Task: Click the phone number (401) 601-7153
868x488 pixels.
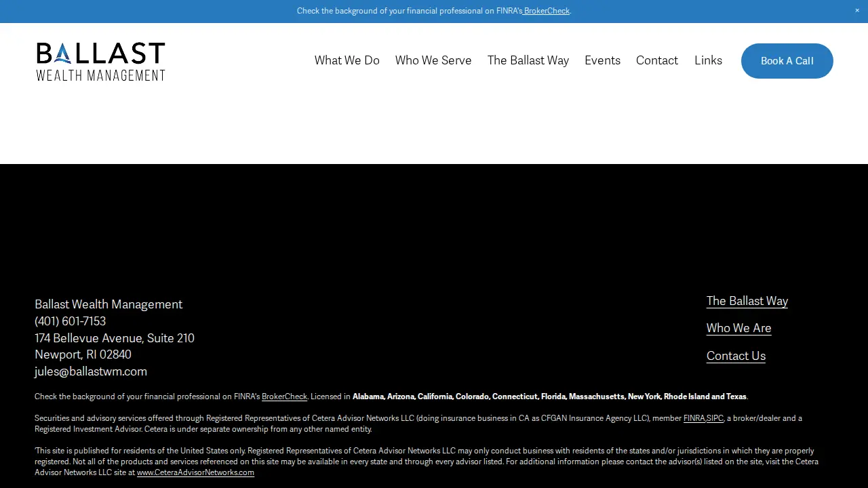Action: click(71, 321)
